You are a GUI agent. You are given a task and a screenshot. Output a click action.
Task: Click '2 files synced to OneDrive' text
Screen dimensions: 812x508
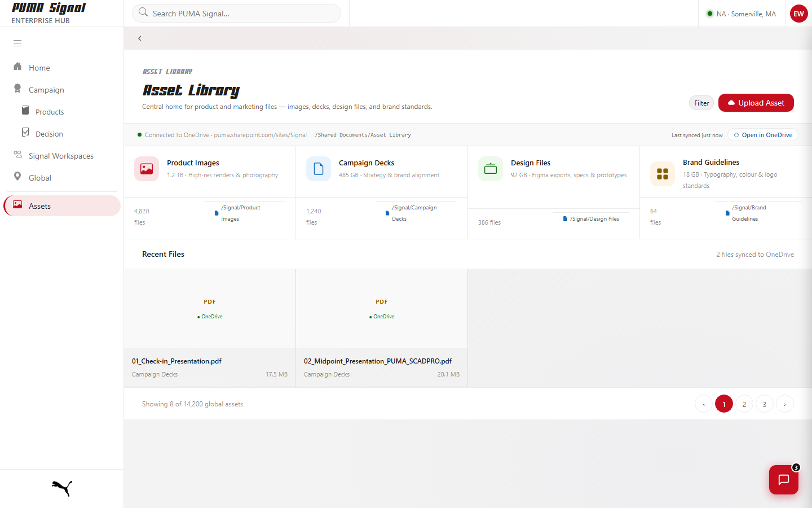pos(755,255)
